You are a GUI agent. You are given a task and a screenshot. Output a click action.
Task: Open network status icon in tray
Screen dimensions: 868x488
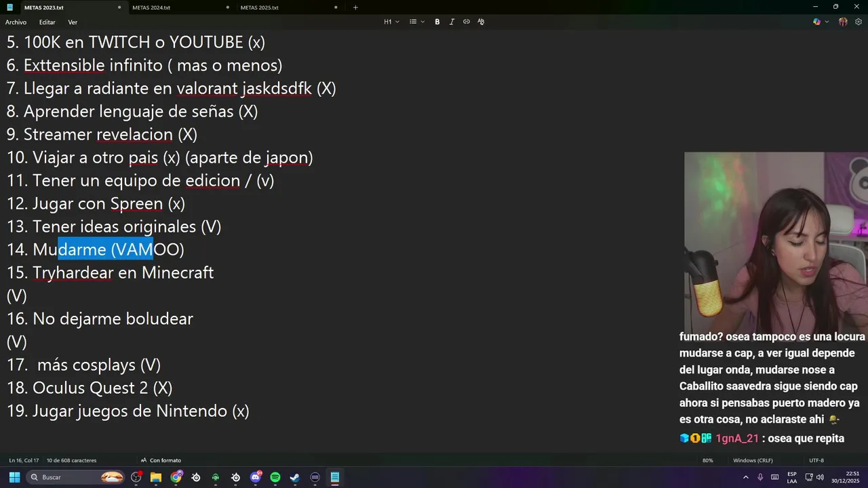(808, 477)
